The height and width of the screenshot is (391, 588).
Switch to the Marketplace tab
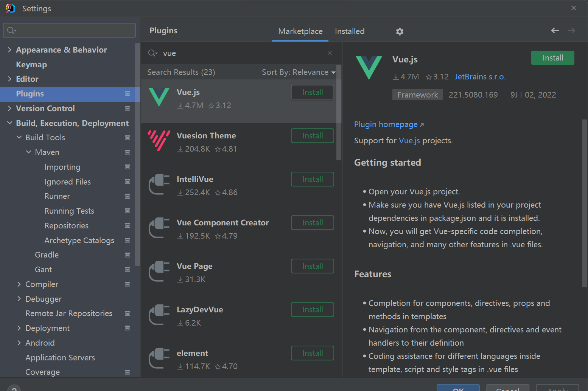(x=300, y=31)
